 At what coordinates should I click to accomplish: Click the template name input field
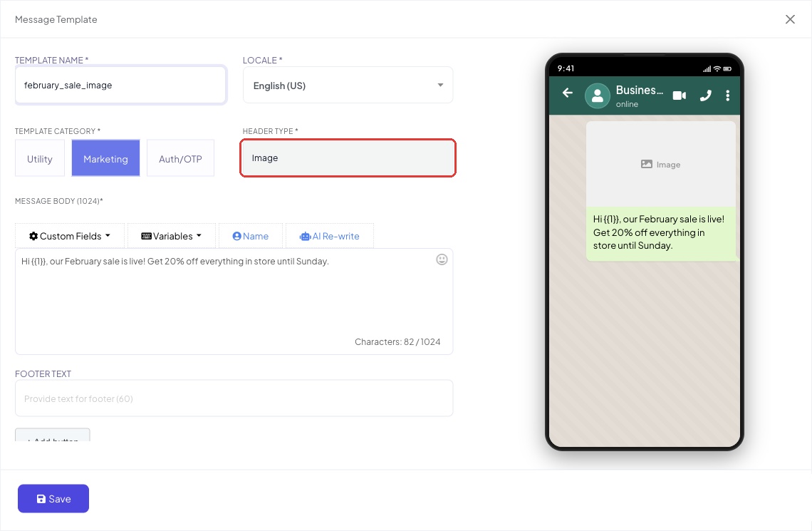(120, 85)
